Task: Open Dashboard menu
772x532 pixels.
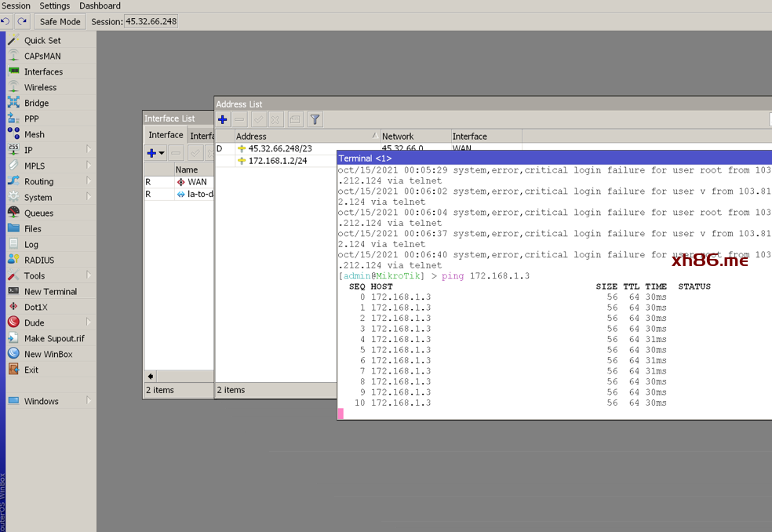Action: pyautogui.click(x=100, y=6)
